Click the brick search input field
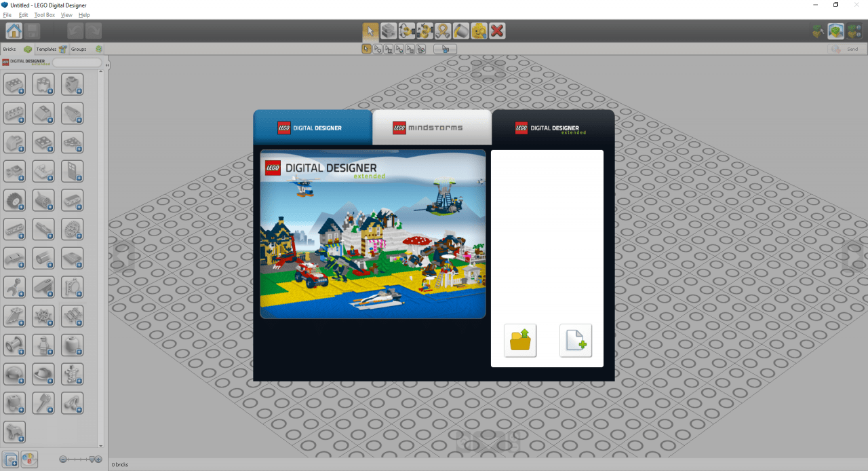868x471 pixels. point(77,62)
